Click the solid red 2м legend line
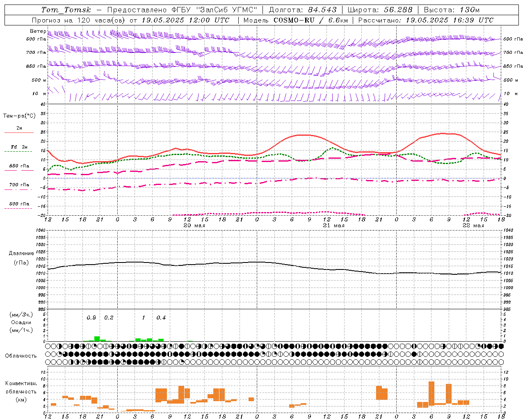Viewport: 525px width, 420px height. (19, 132)
